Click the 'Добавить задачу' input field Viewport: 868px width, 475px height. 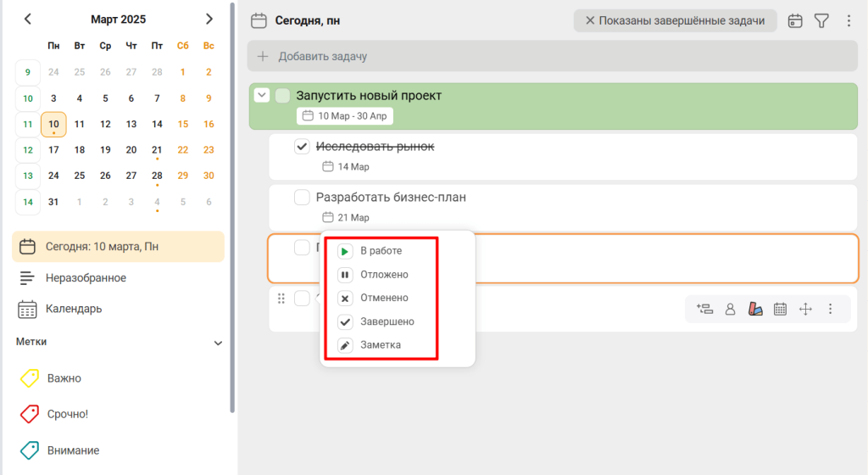pyautogui.click(x=551, y=57)
